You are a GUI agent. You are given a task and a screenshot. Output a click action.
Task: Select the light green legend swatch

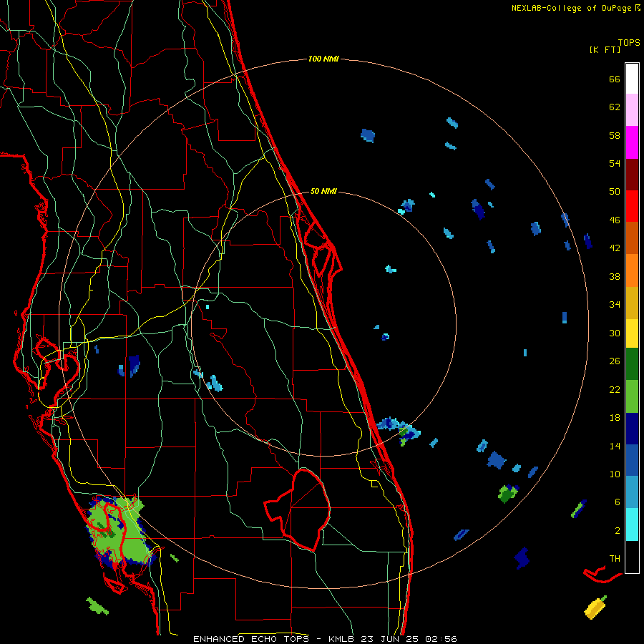click(632, 396)
